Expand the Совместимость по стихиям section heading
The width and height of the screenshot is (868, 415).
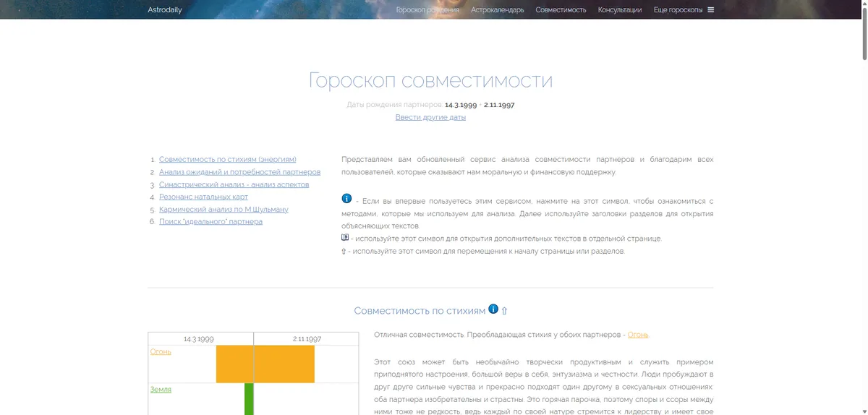point(420,311)
